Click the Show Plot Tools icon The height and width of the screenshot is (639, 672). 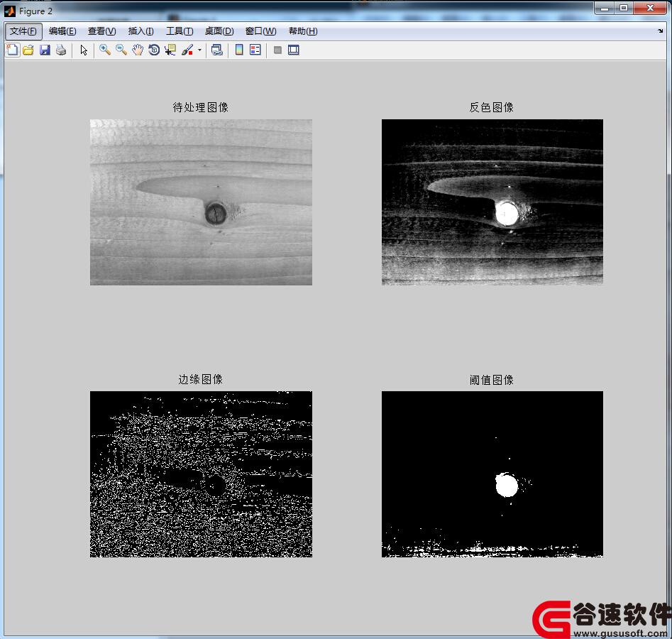[x=294, y=50]
